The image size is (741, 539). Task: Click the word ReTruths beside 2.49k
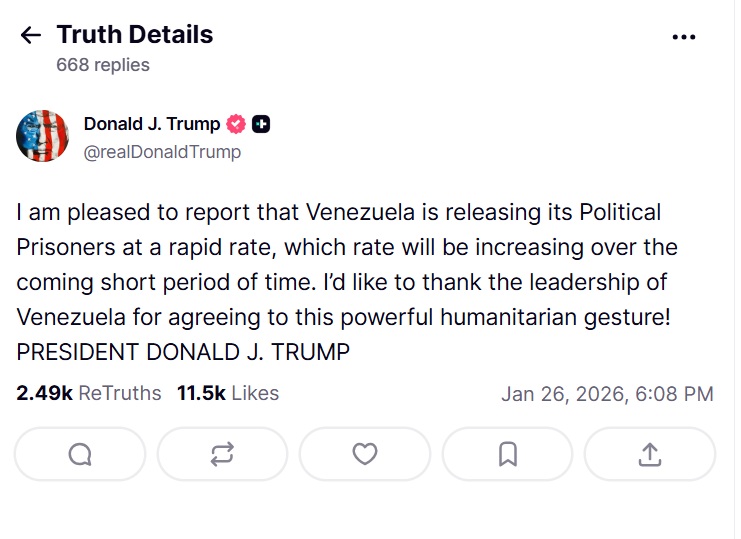point(119,393)
